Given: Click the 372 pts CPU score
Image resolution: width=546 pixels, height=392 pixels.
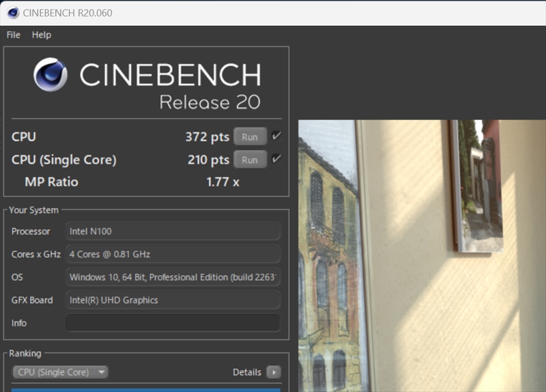Looking at the screenshot, I should coord(207,137).
